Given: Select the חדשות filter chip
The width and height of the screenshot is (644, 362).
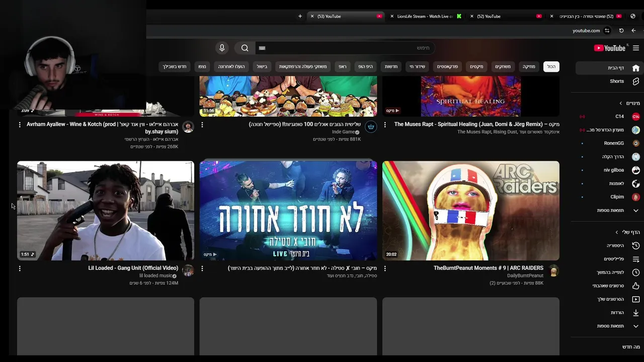Looking at the screenshot, I should click(x=391, y=66).
